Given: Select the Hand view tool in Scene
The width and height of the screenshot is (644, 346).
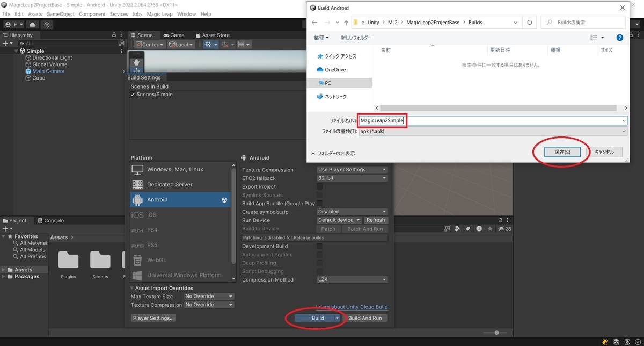Looking at the screenshot, I should [x=136, y=61].
